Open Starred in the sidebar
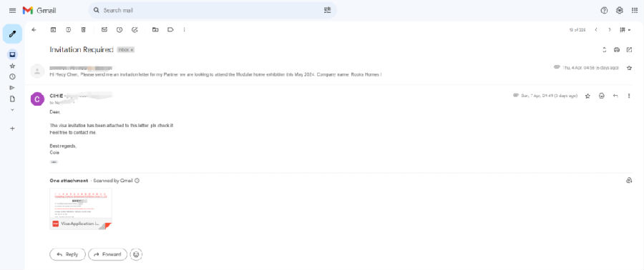644x270 pixels. [x=12, y=66]
